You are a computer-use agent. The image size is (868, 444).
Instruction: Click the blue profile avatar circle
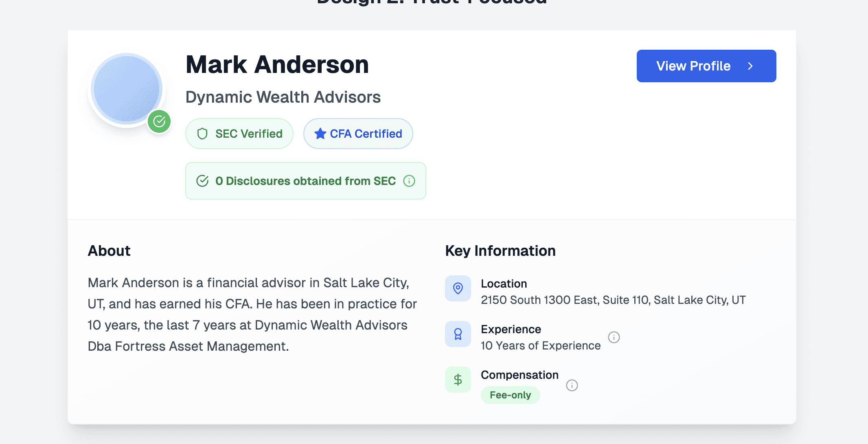pos(127,90)
